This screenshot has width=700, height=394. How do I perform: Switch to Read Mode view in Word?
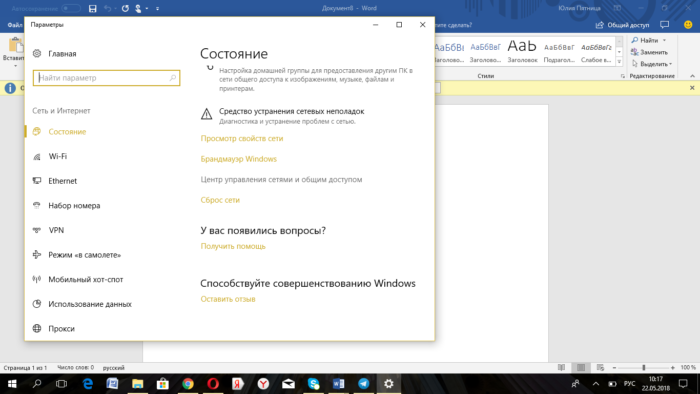(x=561, y=368)
